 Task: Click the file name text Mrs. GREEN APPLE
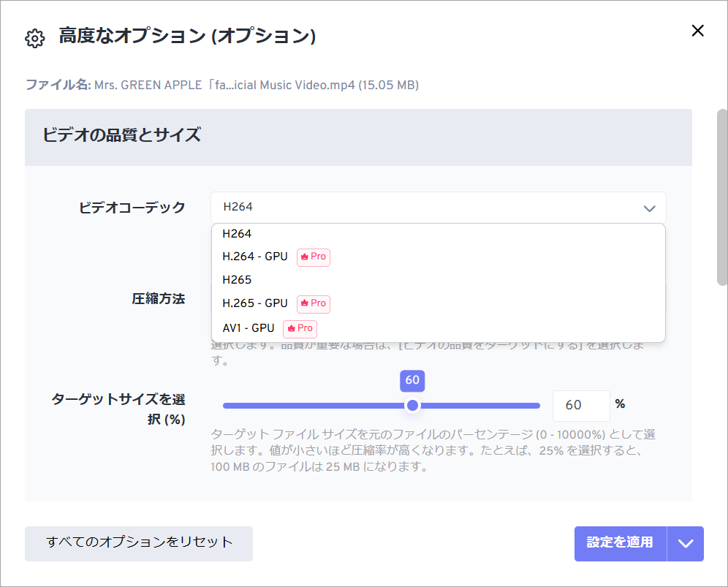click(257, 86)
